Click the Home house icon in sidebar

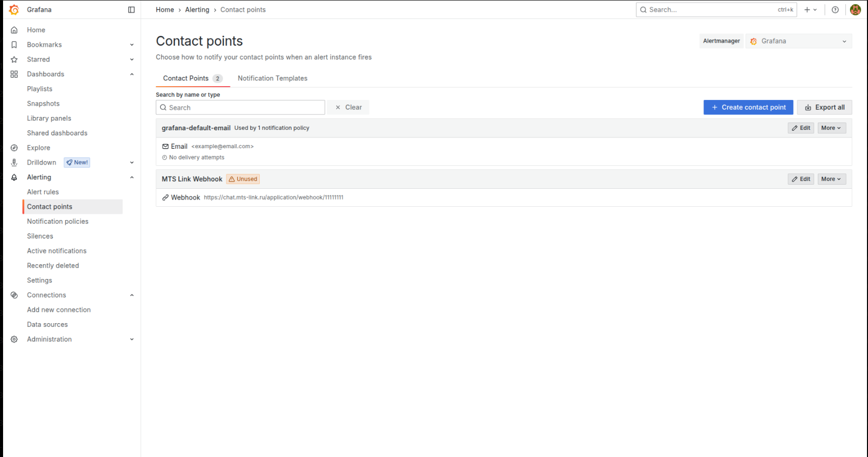(x=14, y=30)
